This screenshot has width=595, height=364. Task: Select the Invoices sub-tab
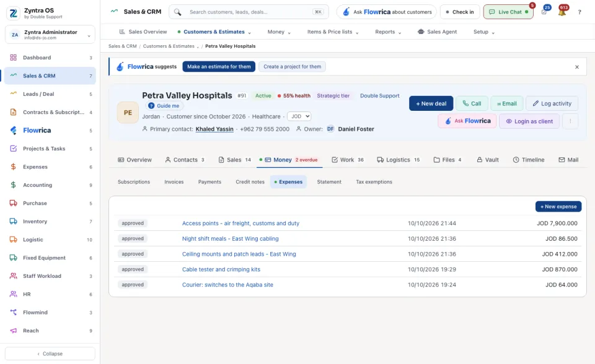pos(174,182)
